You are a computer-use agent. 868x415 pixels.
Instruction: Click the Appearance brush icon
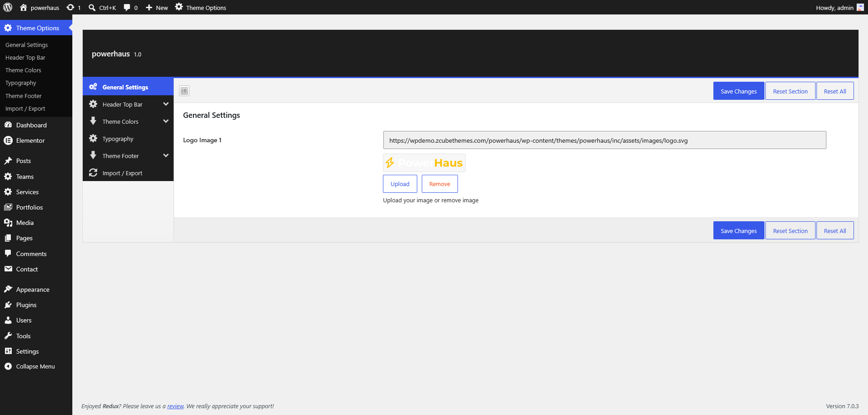[x=8, y=289]
